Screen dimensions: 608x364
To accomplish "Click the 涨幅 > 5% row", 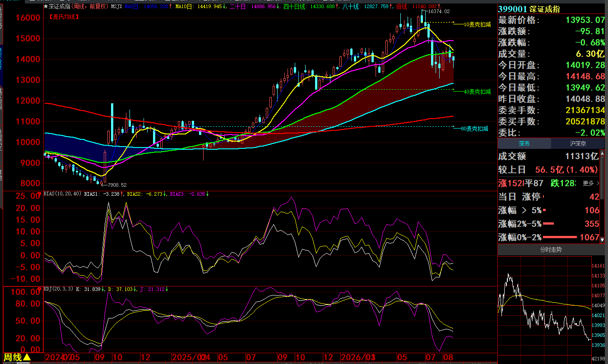I will tap(549, 210).
